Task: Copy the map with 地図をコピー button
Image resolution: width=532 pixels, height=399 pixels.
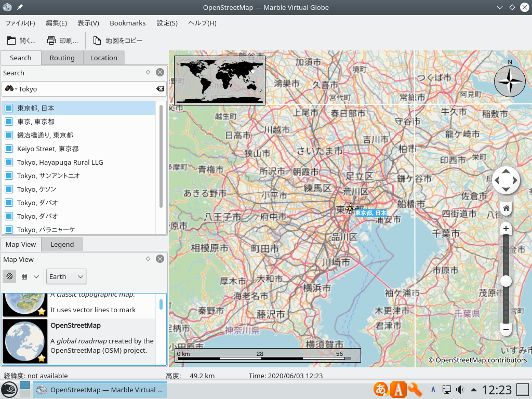Action: click(x=118, y=41)
